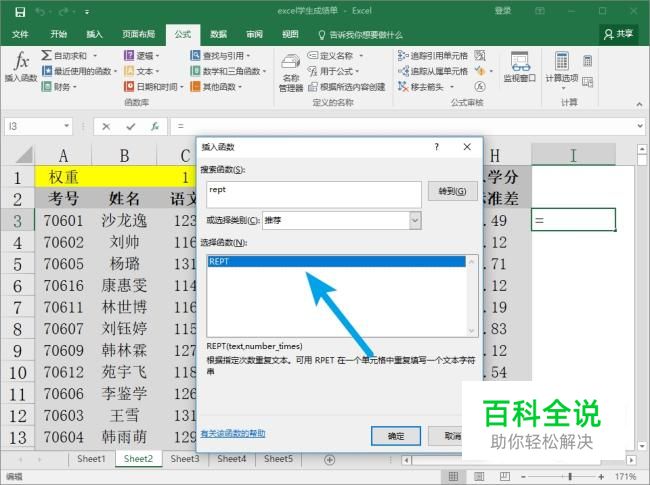This screenshot has width=650, height=485.
Task: Click the Calculate Now icon
Action: pos(587,61)
